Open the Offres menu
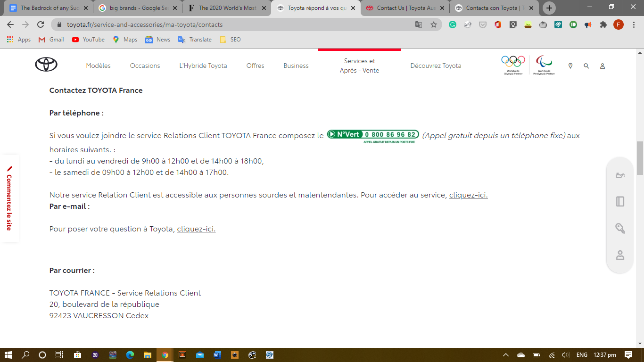644x362 pixels. [x=255, y=66]
